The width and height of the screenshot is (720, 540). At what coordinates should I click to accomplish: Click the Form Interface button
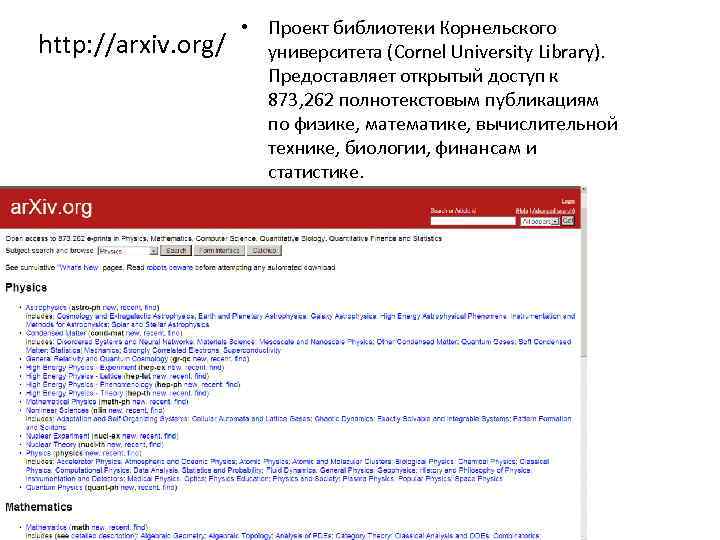219,251
